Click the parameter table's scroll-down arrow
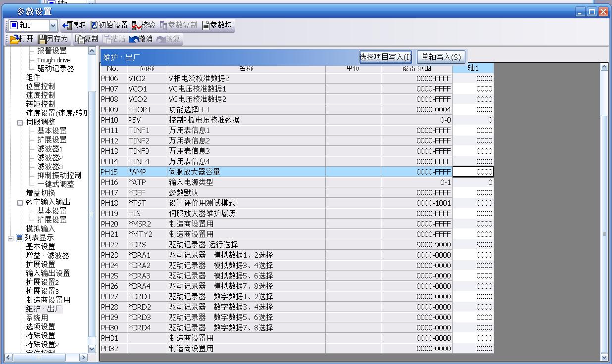The image size is (612, 364). pos(604,357)
